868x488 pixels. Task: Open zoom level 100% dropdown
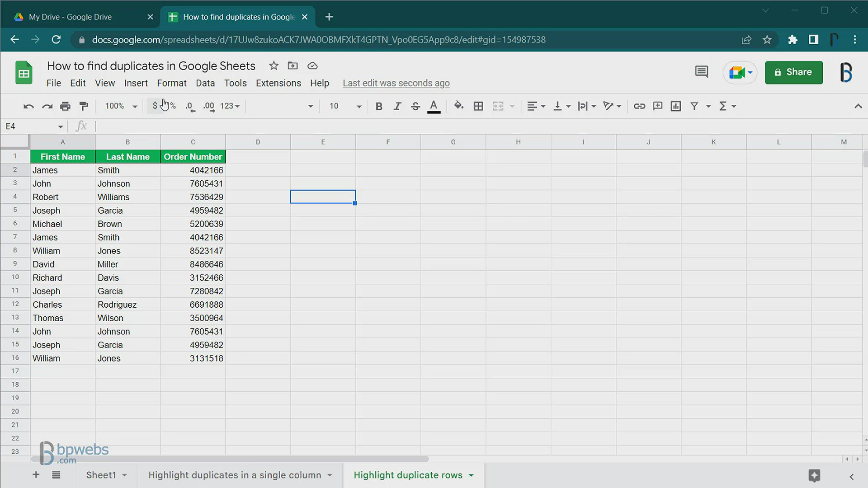click(121, 106)
